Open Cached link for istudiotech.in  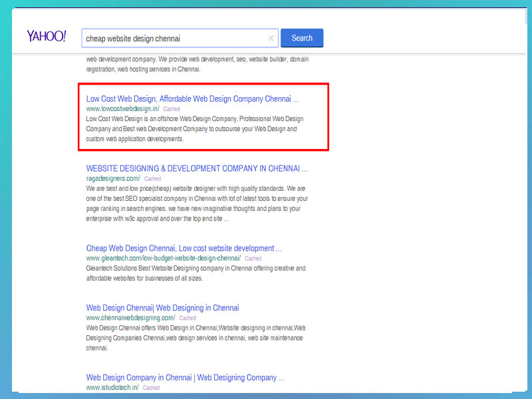click(151, 388)
